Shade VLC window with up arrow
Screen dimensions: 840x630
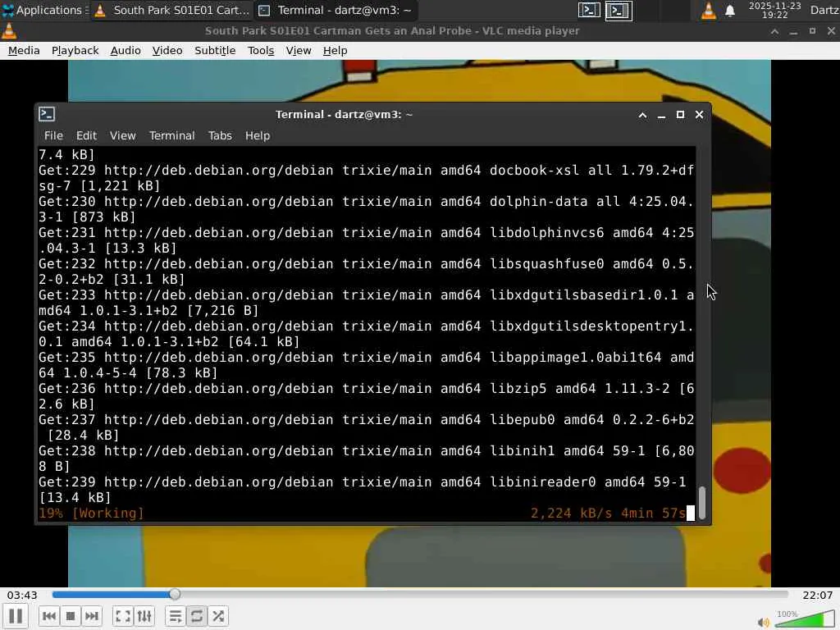[774, 32]
